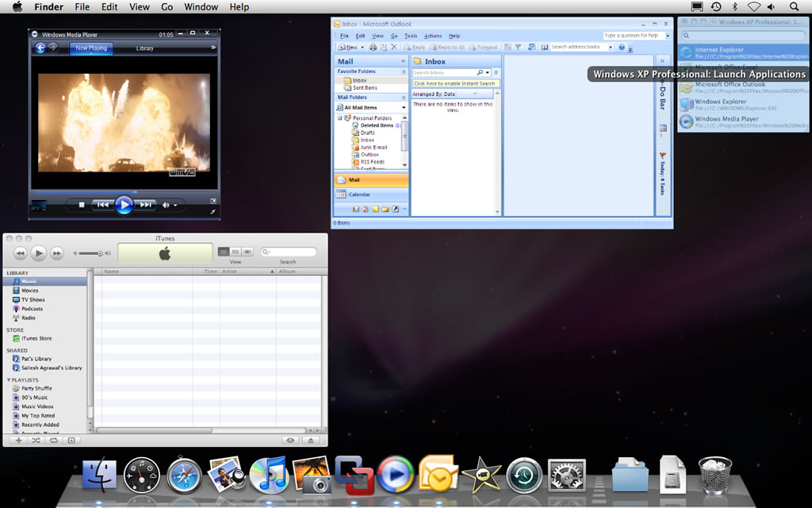Open Safari from the Dock
The height and width of the screenshot is (508, 812).
point(185,474)
